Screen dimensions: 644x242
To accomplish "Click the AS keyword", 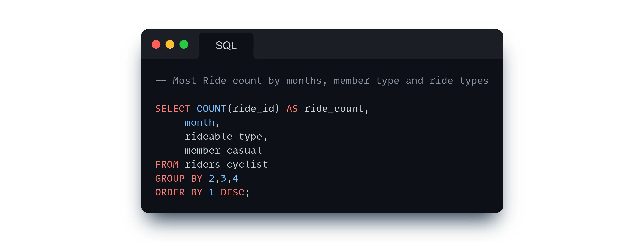I will click(x=292, y=109).
